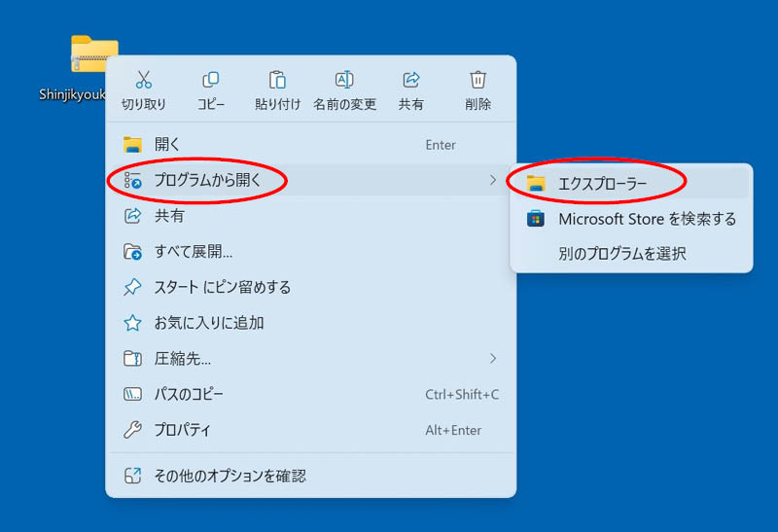Image resolution: width=778 pixels, height=532 pixels.
Task: Click the Paste (貼り付け) clipboard icon
Action: tap(277, 80)
